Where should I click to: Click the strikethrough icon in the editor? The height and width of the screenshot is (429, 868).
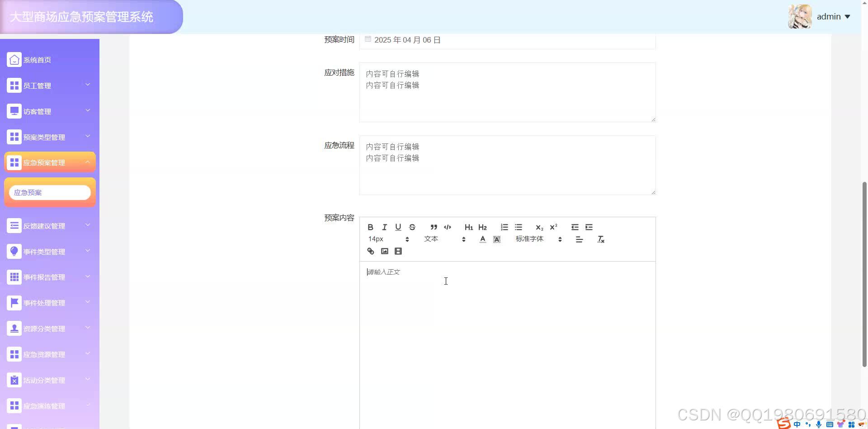point(412,227)
